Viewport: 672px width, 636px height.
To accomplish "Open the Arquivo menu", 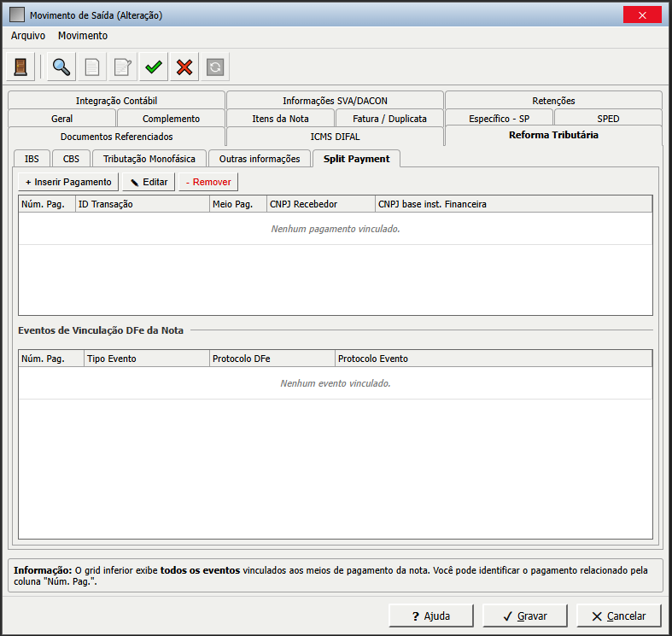I will click(x=28, y=36).
